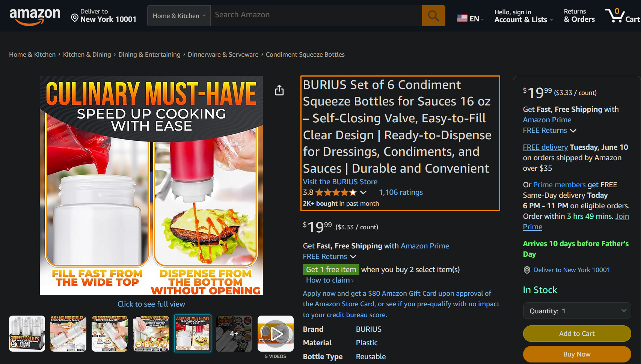Expand Account & Lists menu
Screen dimensions: 641x364
(x=524, y=16)
